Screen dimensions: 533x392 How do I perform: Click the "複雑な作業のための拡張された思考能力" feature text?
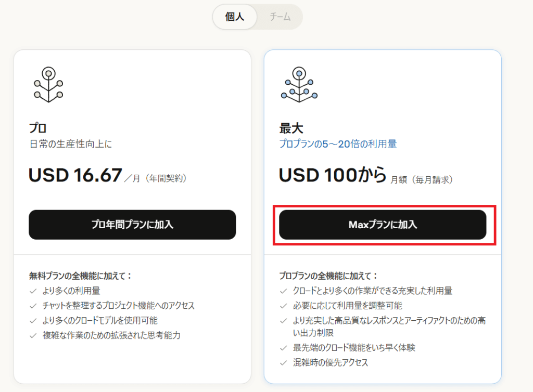[111, 335]
